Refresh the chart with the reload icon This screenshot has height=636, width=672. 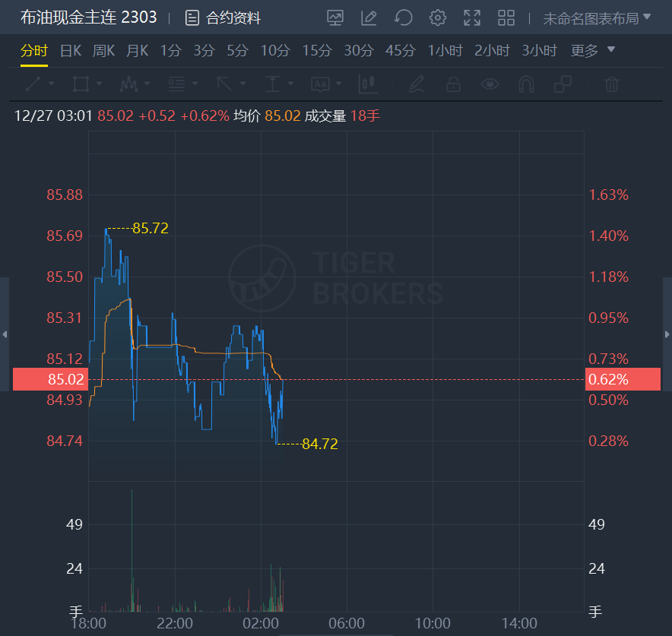(404, 18)
